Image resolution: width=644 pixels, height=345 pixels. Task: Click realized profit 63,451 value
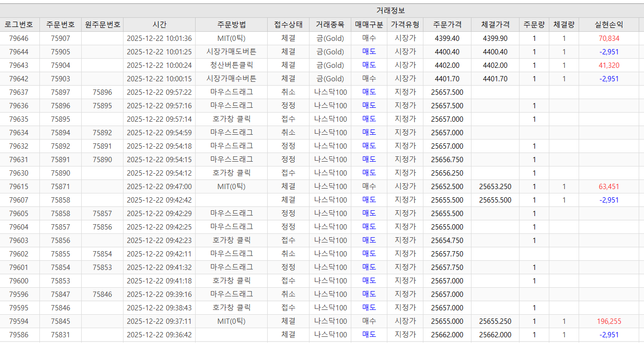608,187
